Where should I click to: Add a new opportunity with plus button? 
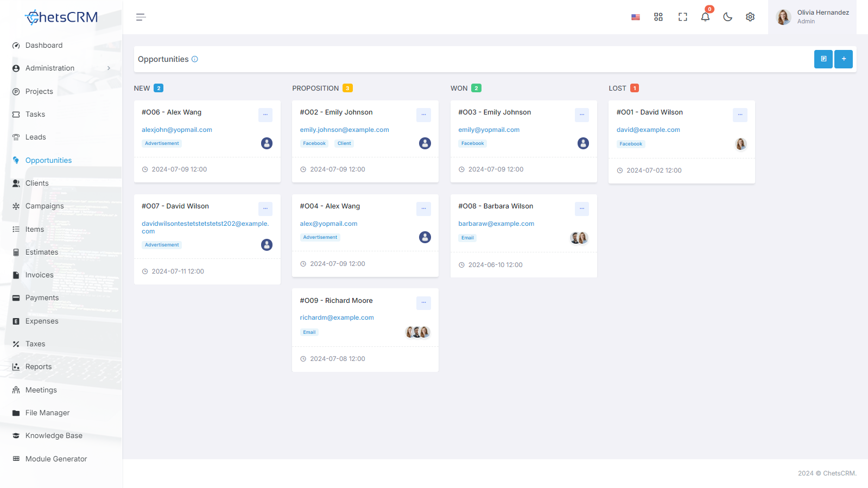(x=844, y=59)
